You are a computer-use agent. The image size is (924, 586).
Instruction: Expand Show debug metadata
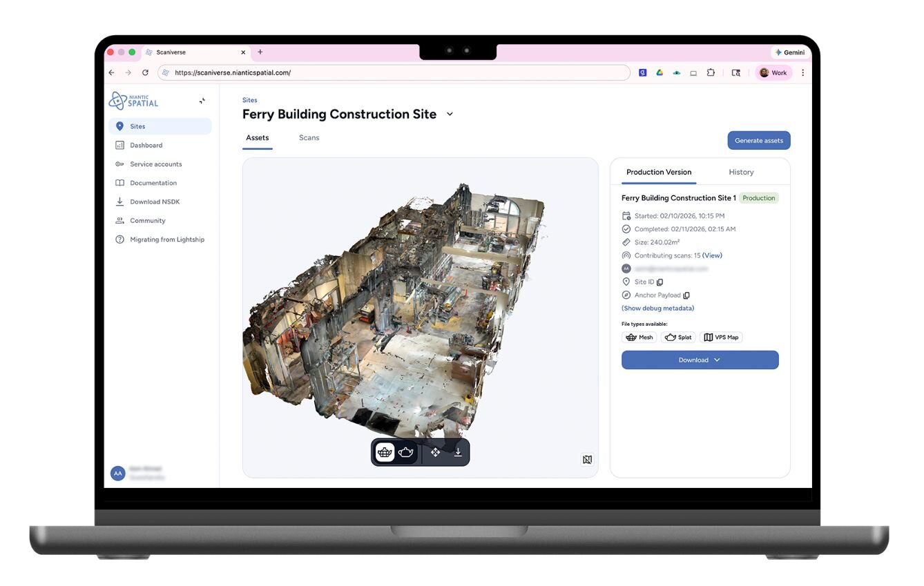(x=657, y=309)
